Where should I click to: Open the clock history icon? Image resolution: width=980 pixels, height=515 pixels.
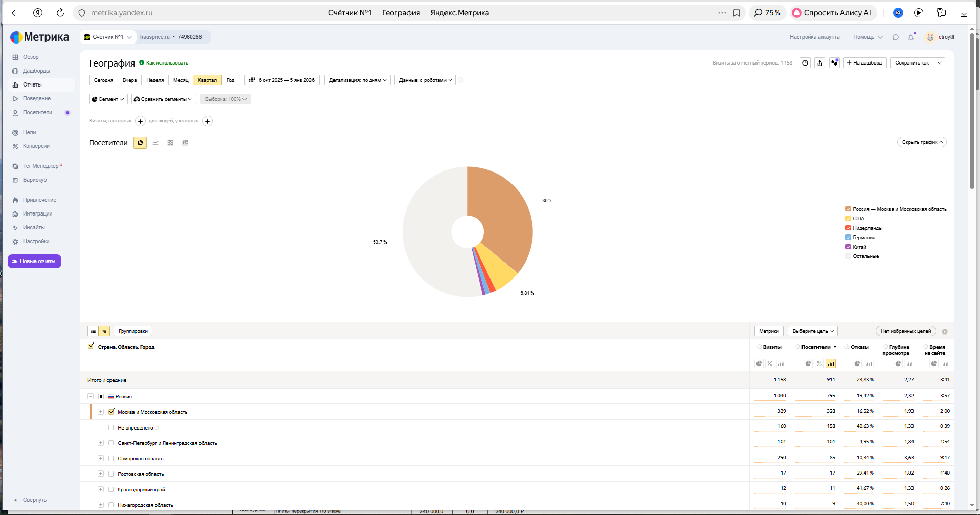point(805,63)
